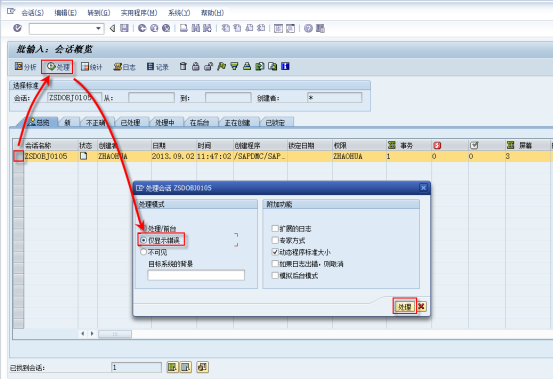Click the Find binoculars icon
This screenshot has width=554, height=379.
tap(196, 28)
